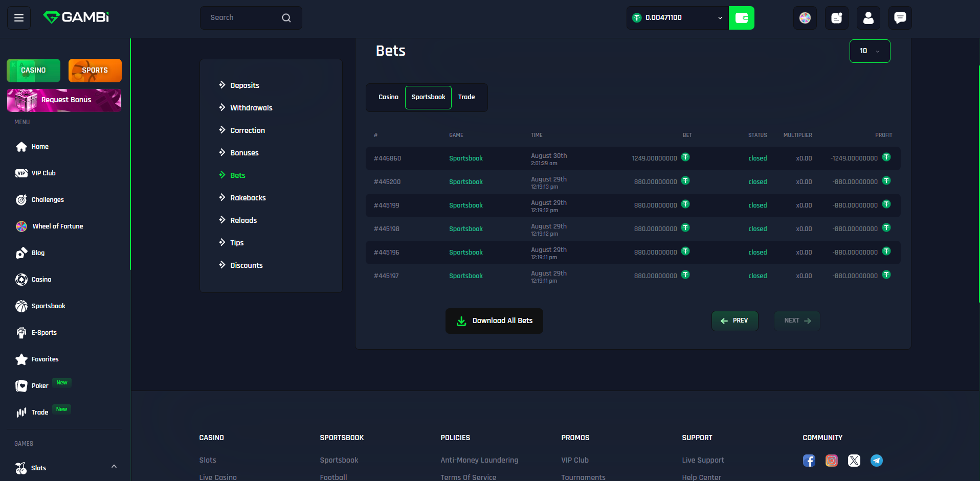The width and height of the screenshot is (980, 481).
Task: Click the Slots icon in Games
Action: [x=21, y=468]
